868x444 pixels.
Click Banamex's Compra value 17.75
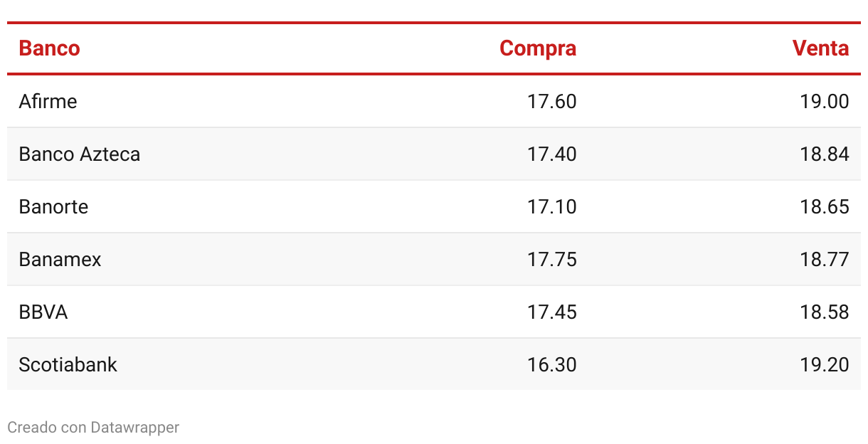coord(552,259)
